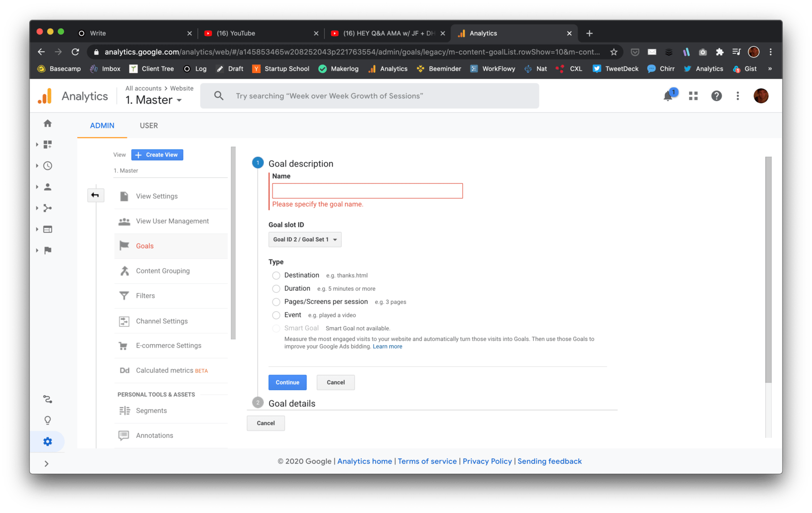
Task: Open the Admin gear icon
Action: (x=48, y=441)
